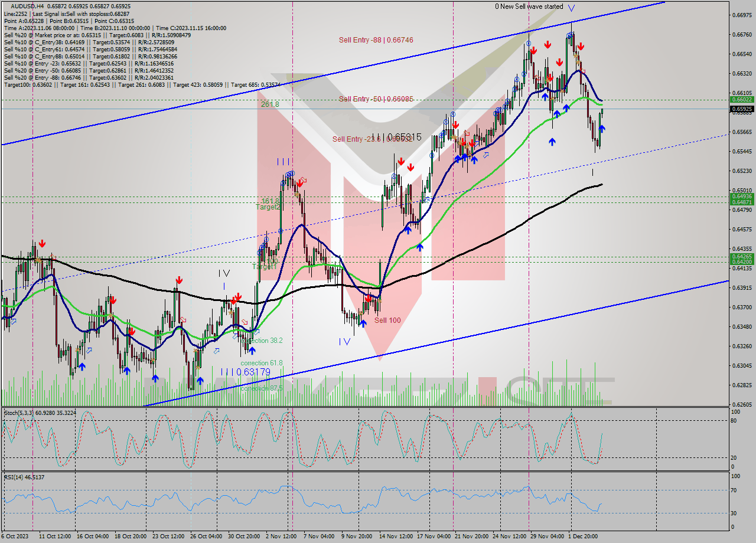Image resolution: width=756 pixels, height=543 pixels.
Task: Click the blue up arrow at the 26 Oct swing low
Action: click(x=200, y=381)
